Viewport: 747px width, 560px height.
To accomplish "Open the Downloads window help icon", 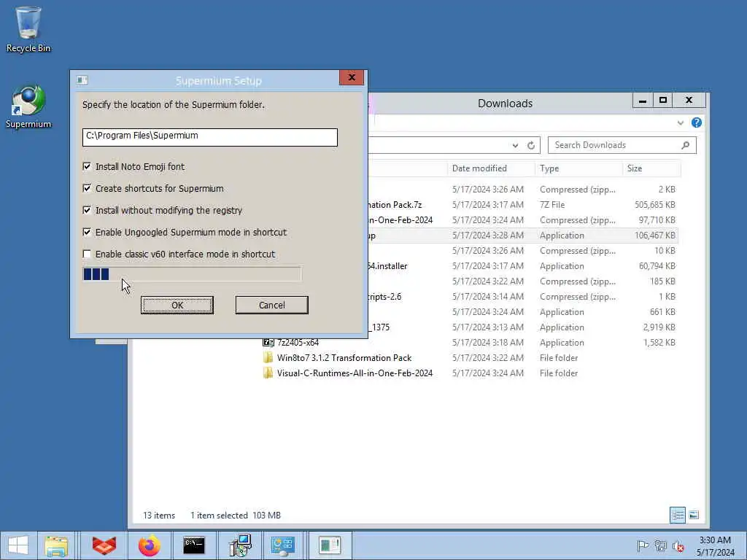I will click(x=697, y=122).
